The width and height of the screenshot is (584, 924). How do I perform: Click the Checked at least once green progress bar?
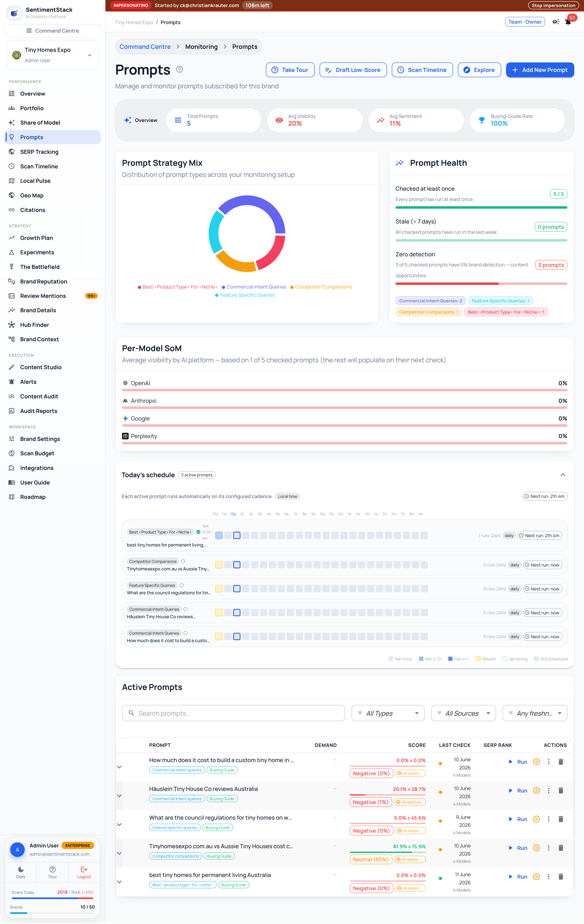[x=481, y=207]
